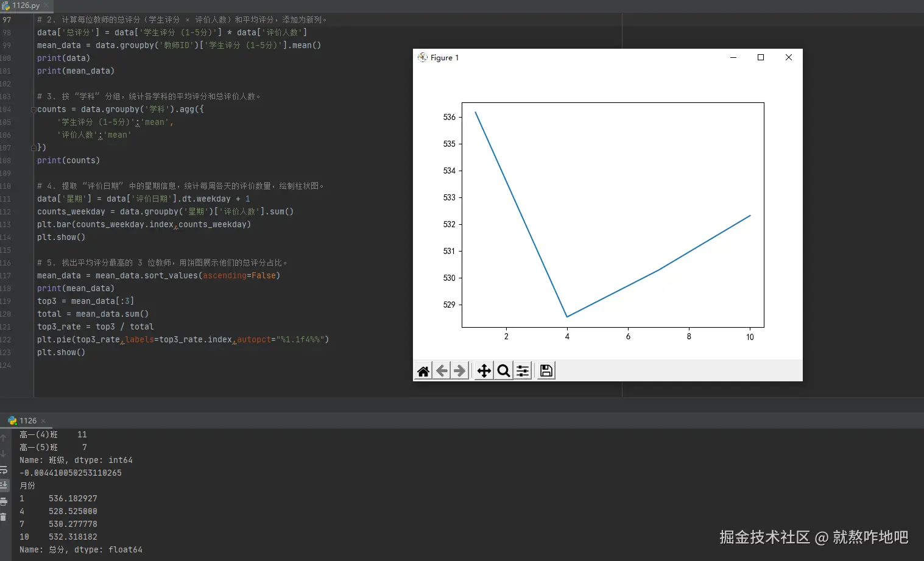
Task: Click the Down the stack trace arrow
Action: (x=4, y=454)
